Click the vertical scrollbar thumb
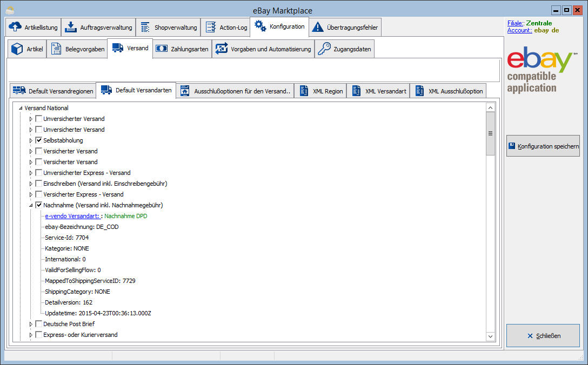Viewport: 588px width, 365px height. pyautogui.click(x=490, y=133)
